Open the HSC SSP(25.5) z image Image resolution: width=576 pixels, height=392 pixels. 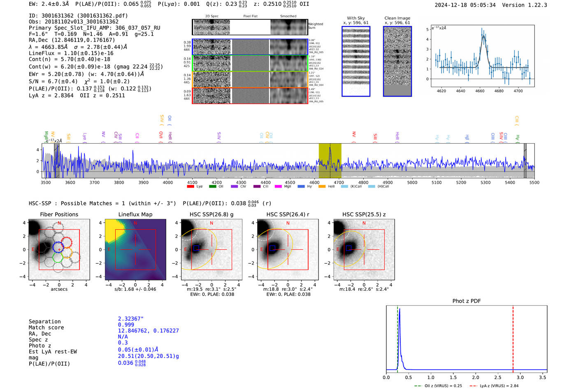(x=364, y=249)
